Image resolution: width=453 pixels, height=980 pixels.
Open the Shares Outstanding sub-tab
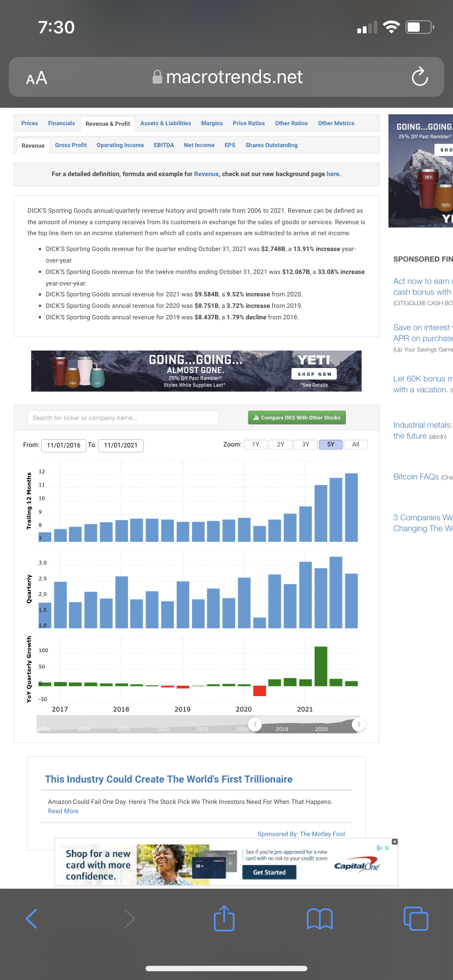click(x=271, y=145)
